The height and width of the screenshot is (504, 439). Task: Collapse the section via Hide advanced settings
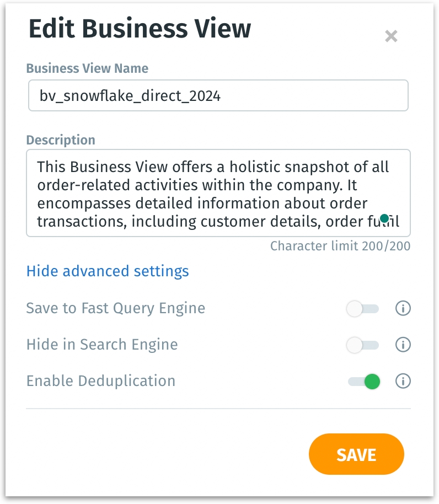108,271
